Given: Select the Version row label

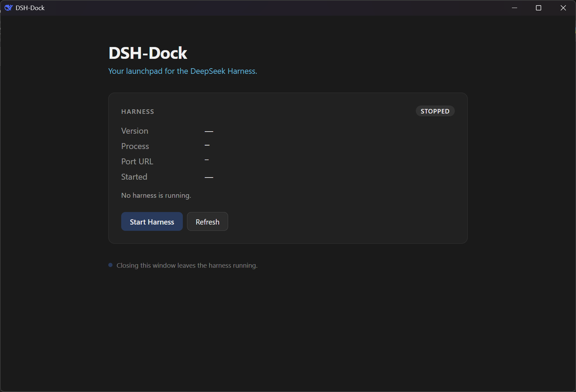Looking at the screenshot, I should pos(135,131).
